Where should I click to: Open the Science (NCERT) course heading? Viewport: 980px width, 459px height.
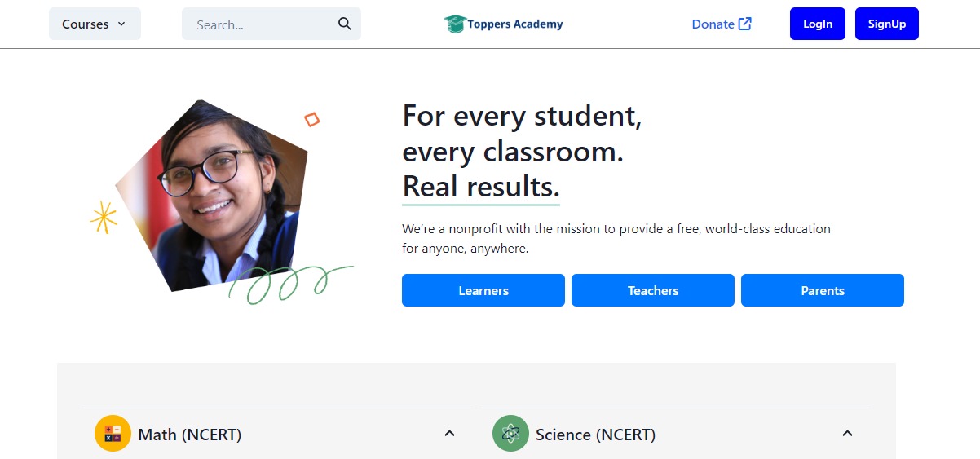595,435
